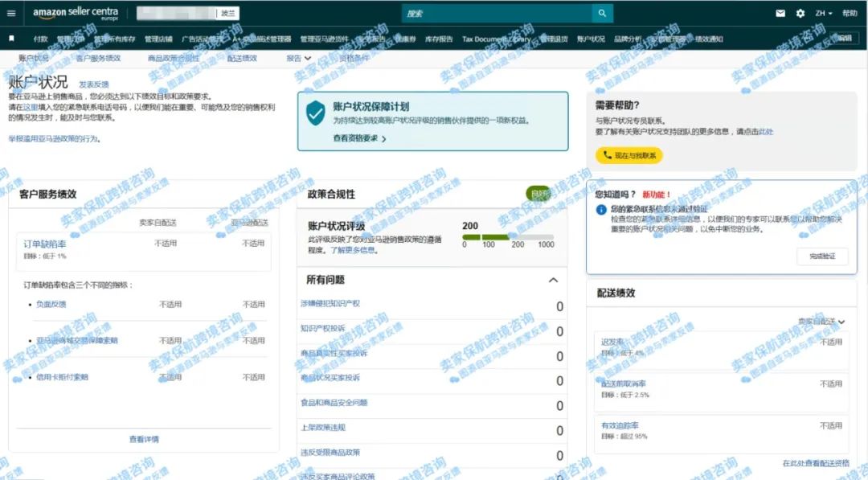Screen dimensions: 868x480
Task: Open the 信用卡拒付索赔 link
Action: click(x=62, y=377)
